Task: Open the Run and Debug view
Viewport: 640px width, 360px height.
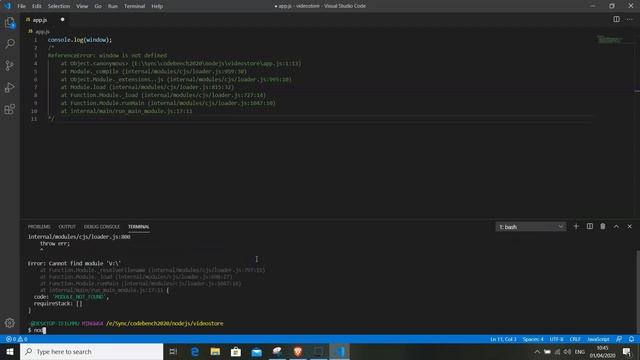Action: (10, 87)
